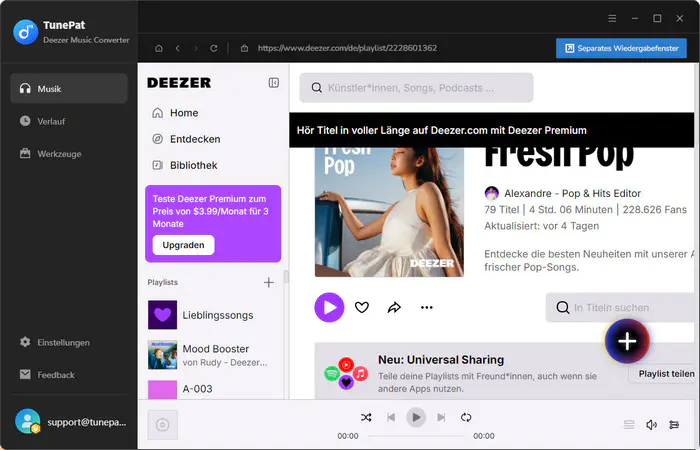
Task: Click Separates Wiedergabefenster button
Action: 621,48
